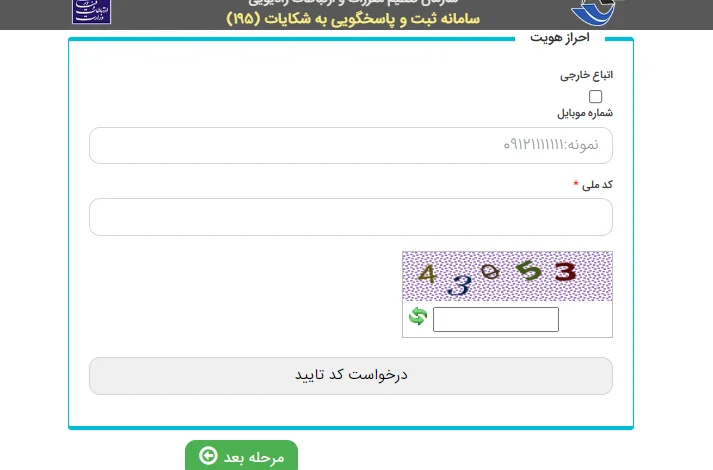Viewport: 713px width, 470px height.
Task: Click the احراز هویت section heading
Action: tap(560, 38)
